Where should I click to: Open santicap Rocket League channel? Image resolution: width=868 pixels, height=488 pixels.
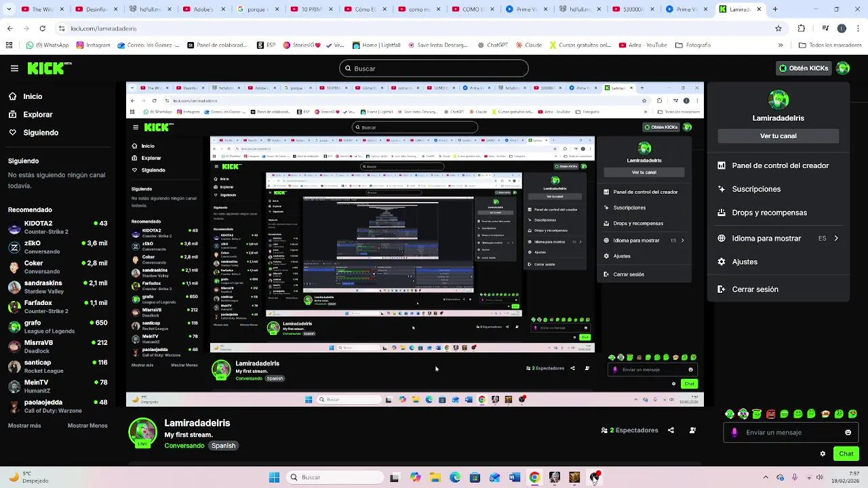pos(58,367)
